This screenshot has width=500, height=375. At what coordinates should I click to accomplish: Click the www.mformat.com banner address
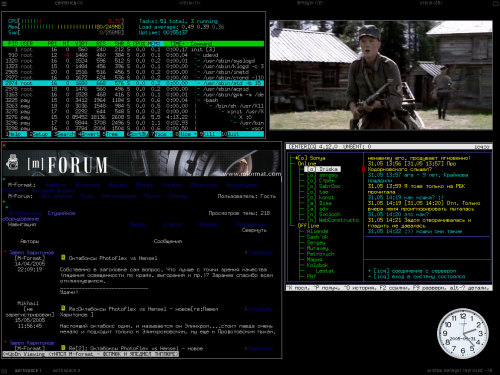(252, 174)
